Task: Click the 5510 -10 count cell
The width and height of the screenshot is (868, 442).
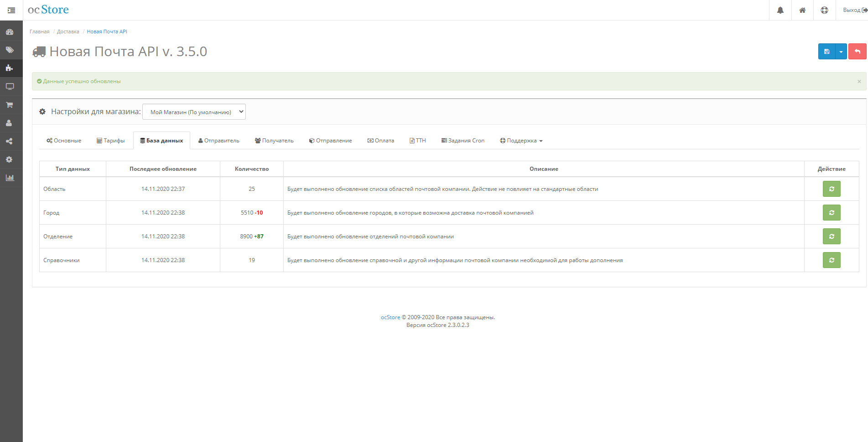Action: coord(252,213)
